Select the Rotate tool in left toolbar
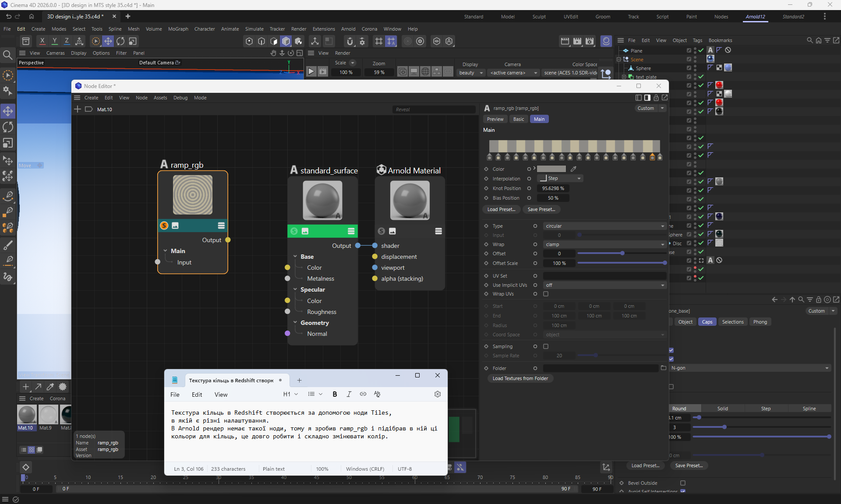The width and height of the screenshot is (841, 504). point(8,127)
